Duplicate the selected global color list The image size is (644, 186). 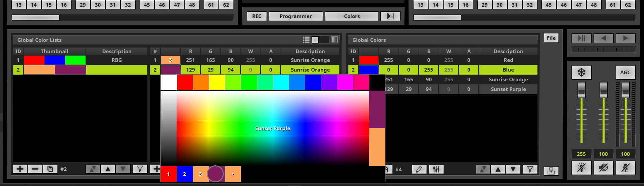pyautogui.click(x=50, y=169)
